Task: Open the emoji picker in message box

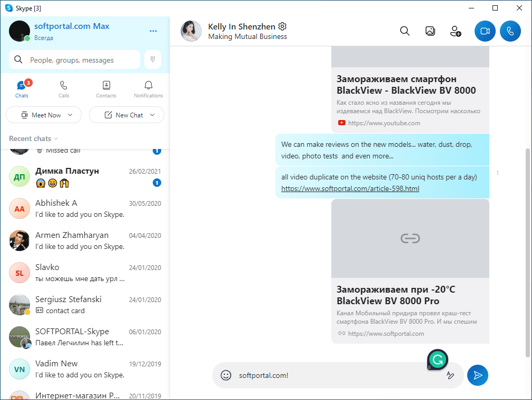Action: tap(226, 375)
